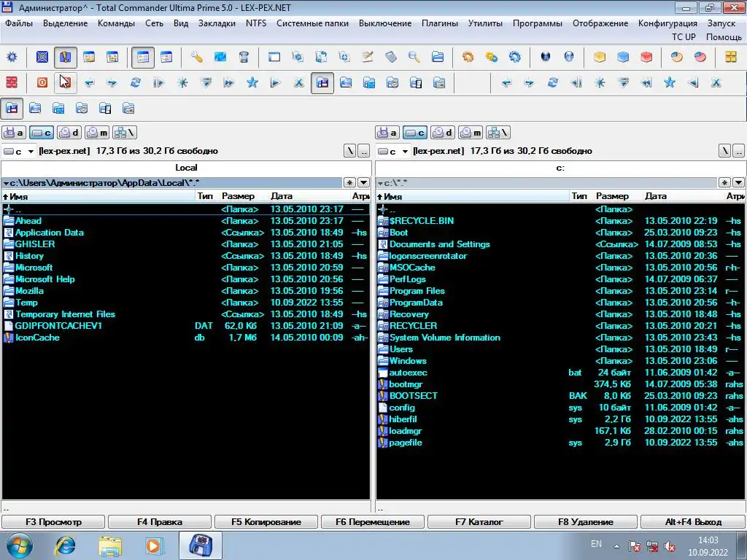This screenshot has width=747, height=560.
Task: Click the blue X in right navigation group
Action: click(716, 83)
